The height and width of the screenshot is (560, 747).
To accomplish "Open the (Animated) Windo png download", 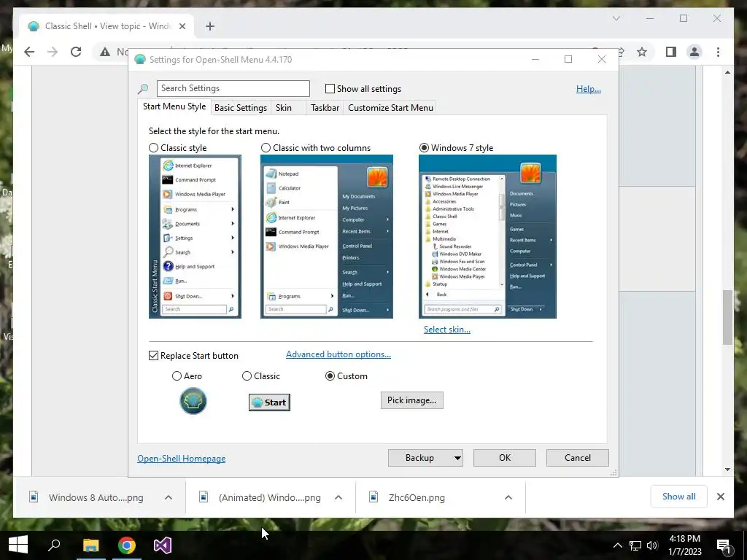I will [269, 497].
